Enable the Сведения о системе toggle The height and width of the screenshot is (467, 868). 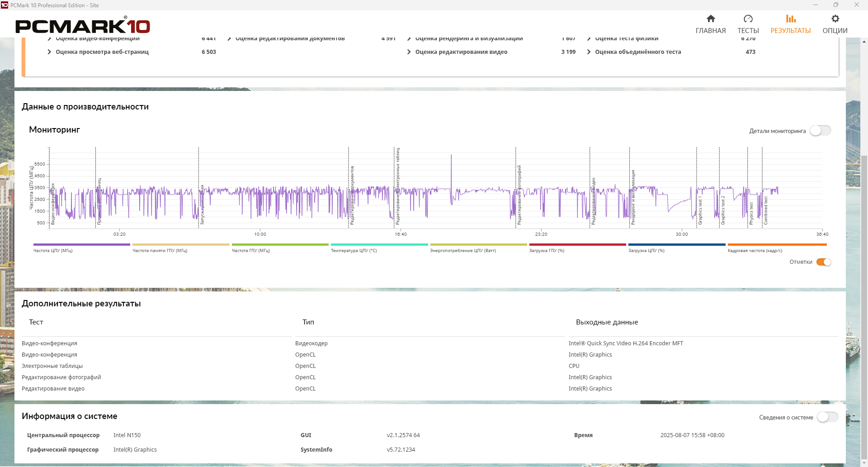tap(827, 417)
